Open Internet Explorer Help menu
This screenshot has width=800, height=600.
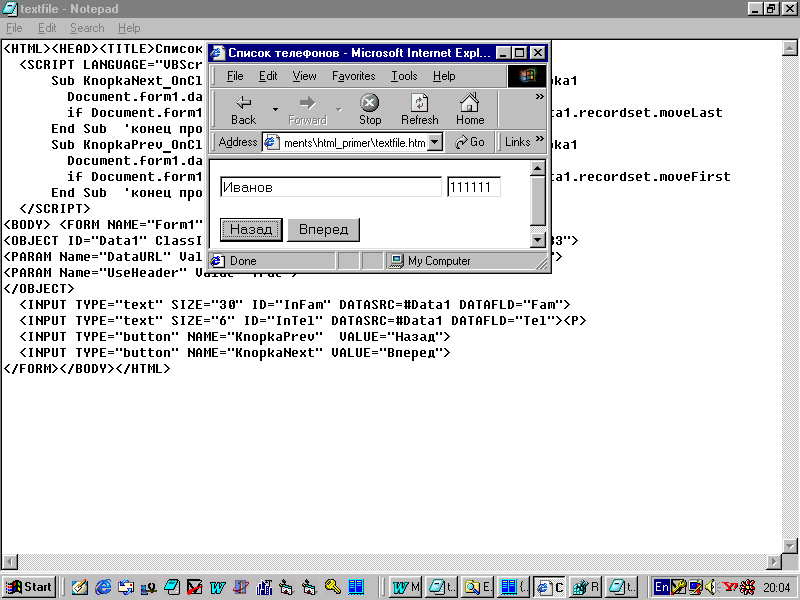[x=444, y=76]
